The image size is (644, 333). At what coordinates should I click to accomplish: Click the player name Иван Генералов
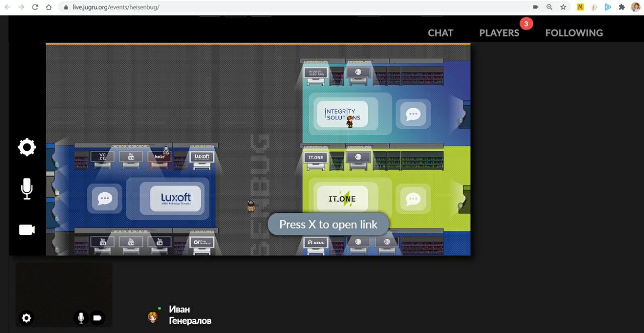point(190,315)
